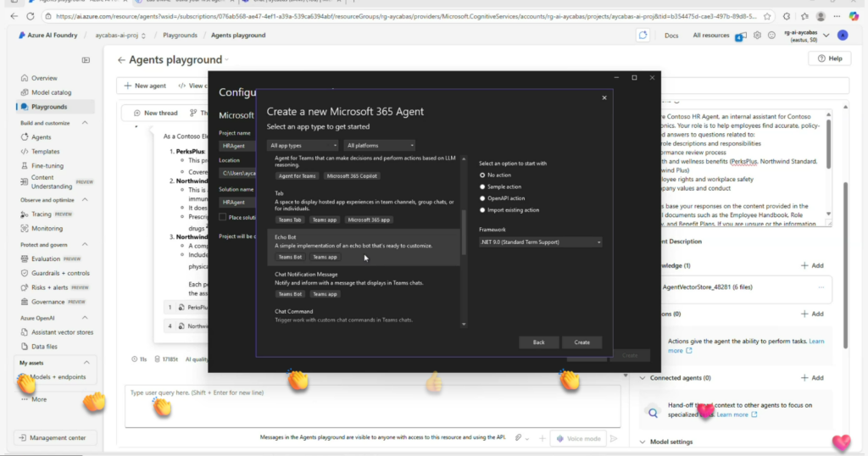Open the smiley feedback icon
Image resolution: width=868 pixels, height=456 pixels.
771,36
